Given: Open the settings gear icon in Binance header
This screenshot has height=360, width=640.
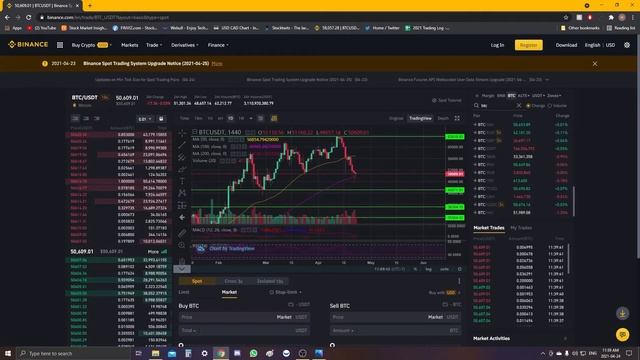Looking at the screenshot, I should click(x=627, y=45).
